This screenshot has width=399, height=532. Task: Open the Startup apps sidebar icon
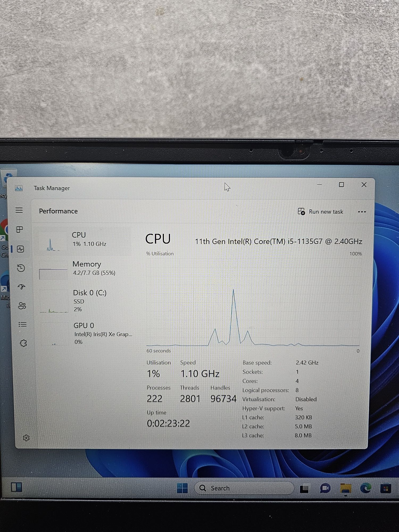(22, 287)
